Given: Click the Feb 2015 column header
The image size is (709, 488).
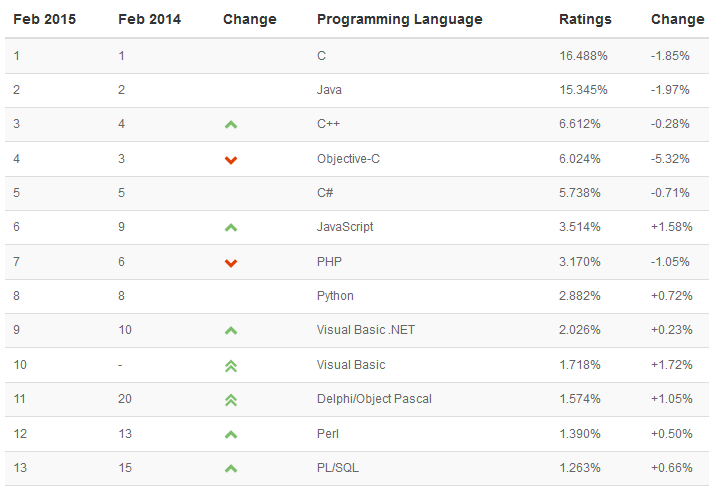Looking at the screenshot, I should pyautogui.click(x=45, y=19).
